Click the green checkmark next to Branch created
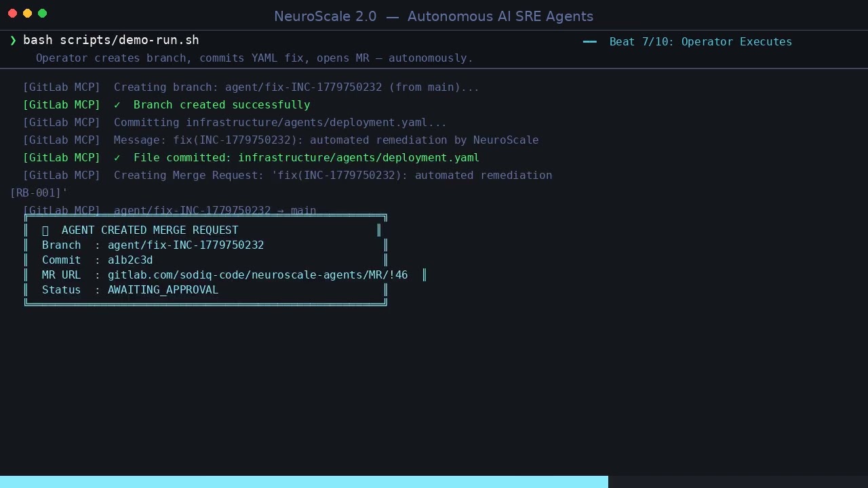Screen dimensions: 868x488 click(117, 105)
